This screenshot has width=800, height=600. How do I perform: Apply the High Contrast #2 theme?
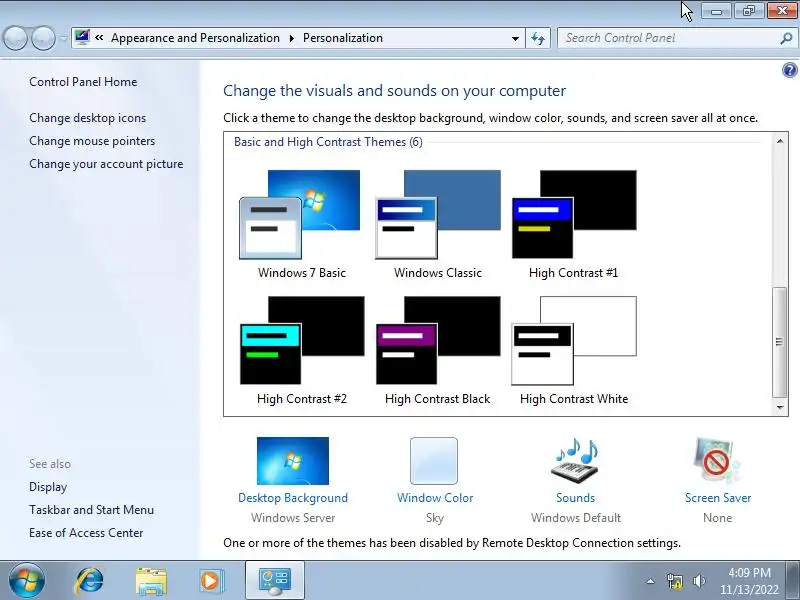click(302, 351)
